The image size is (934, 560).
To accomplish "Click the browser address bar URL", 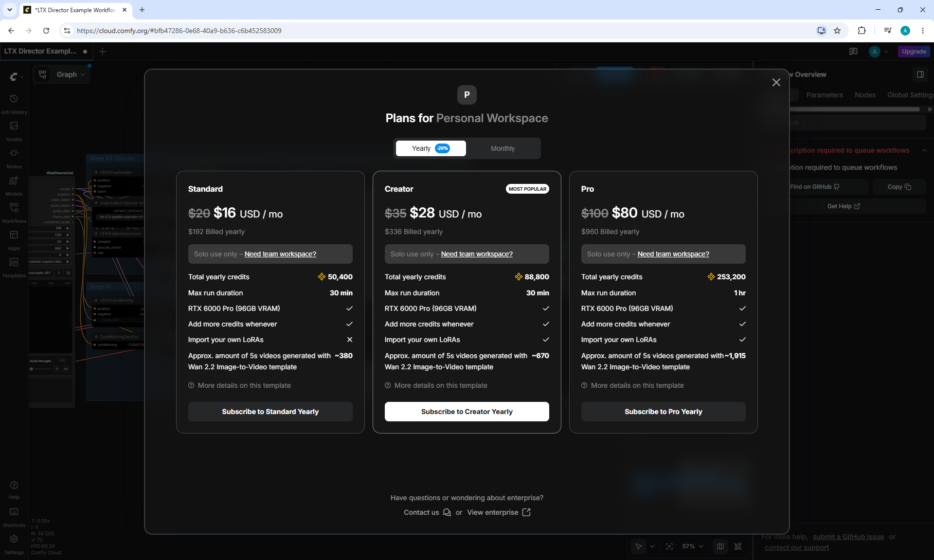I will click(179, 31).
